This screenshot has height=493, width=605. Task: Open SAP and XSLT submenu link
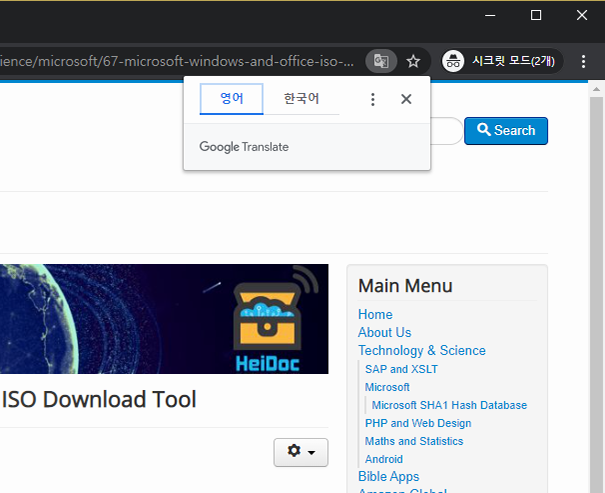coord(401,369)
